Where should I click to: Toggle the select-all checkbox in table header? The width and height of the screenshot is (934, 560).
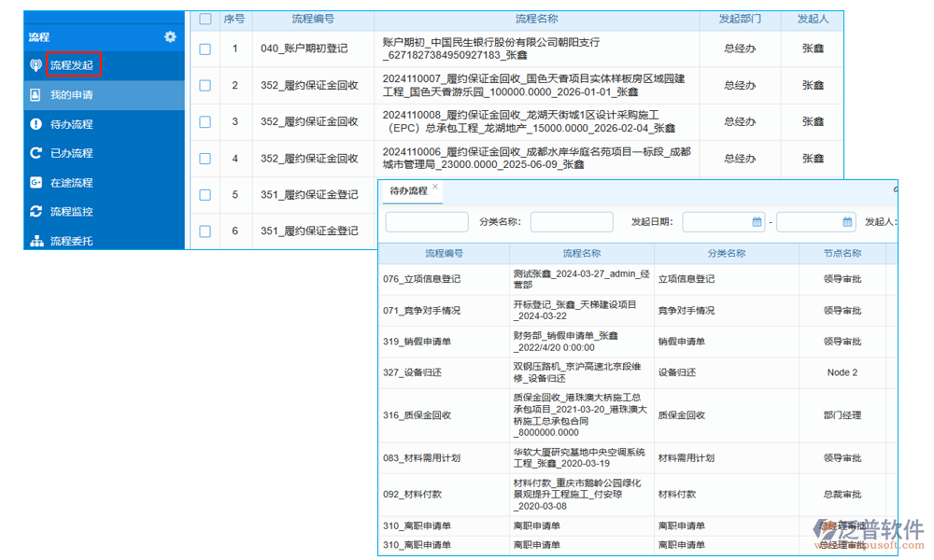pos(205,19)
